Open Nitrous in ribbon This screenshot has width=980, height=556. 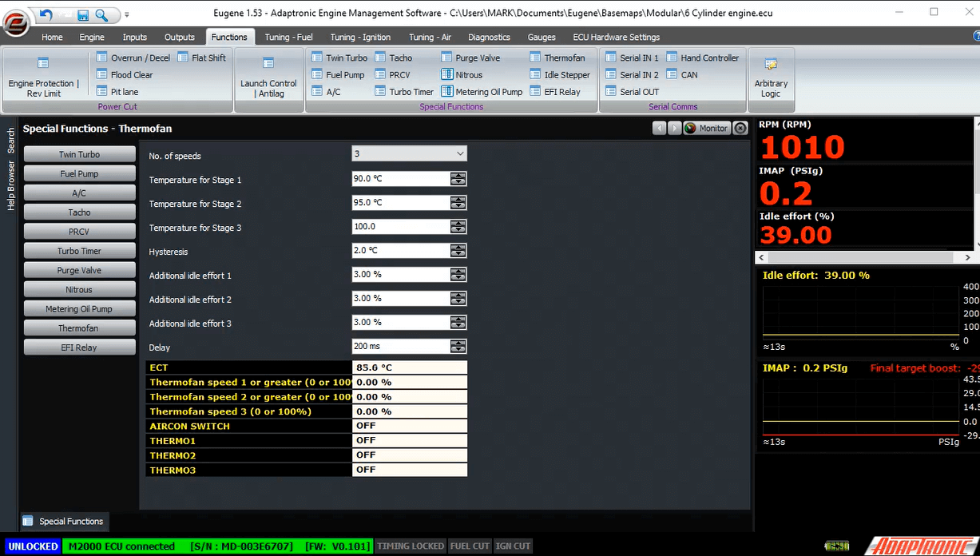(462, 75)
